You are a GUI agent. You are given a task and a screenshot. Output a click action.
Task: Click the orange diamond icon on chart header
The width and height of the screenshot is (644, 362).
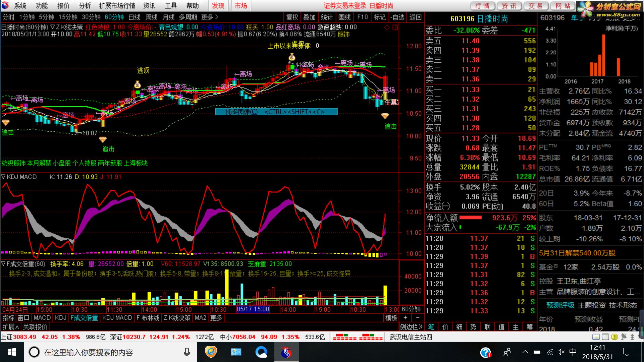click(387, 27)
